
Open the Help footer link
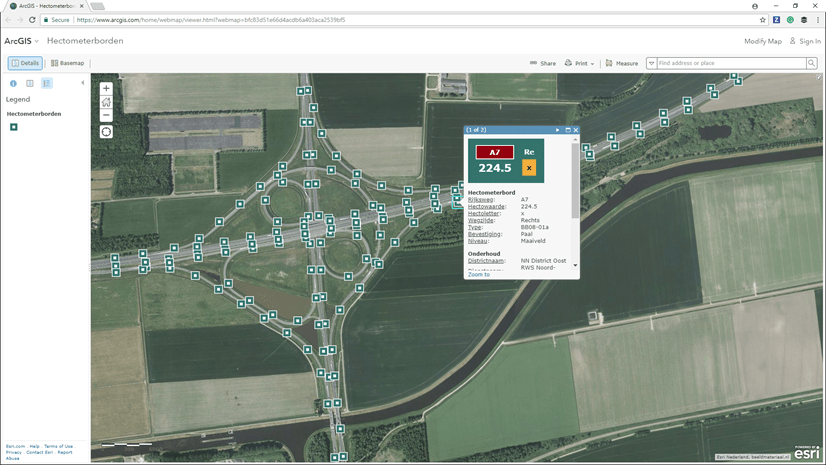pyautogui.click(x=34, y=446)
